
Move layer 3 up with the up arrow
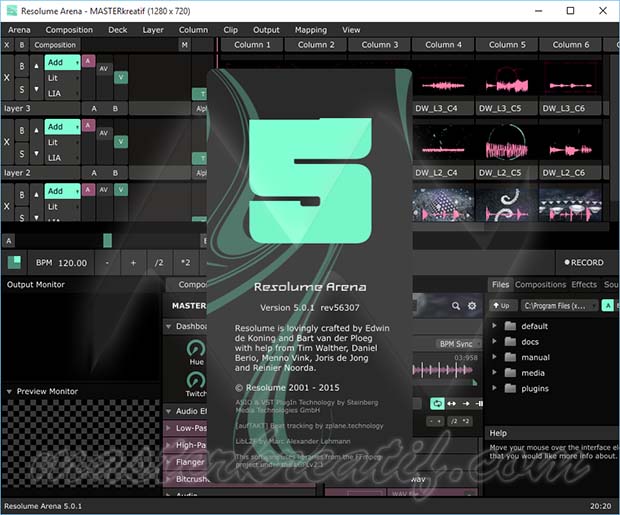tap(36, 66)
